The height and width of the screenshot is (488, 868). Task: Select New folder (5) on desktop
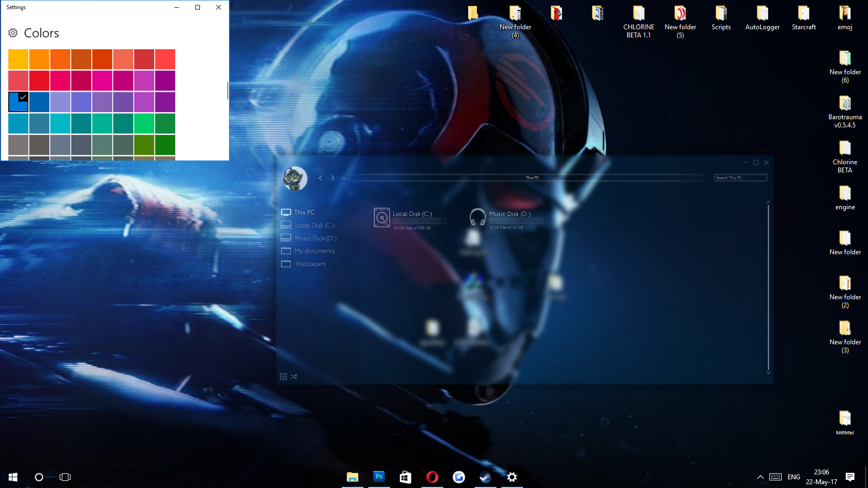point(680,22)
